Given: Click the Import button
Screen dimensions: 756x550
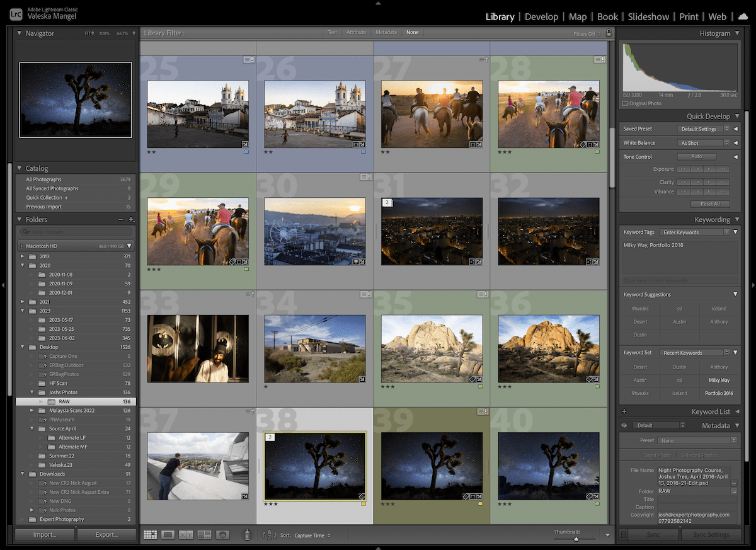Looking at the screenshot, I should [45, 534].
